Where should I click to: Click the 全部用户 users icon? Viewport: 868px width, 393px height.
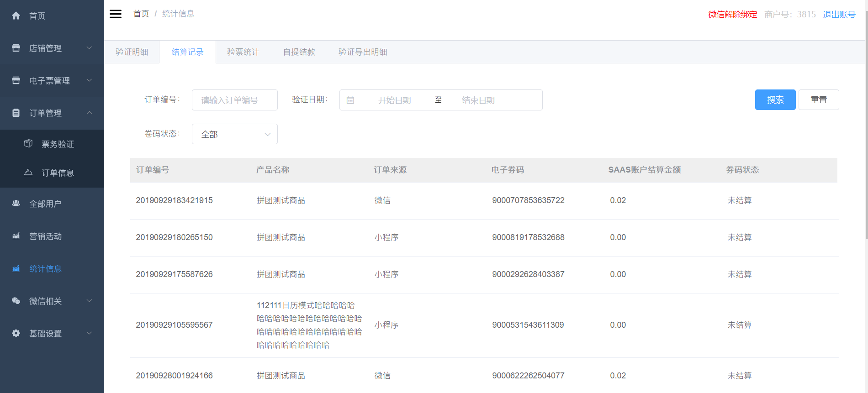(x=16, y=204)
